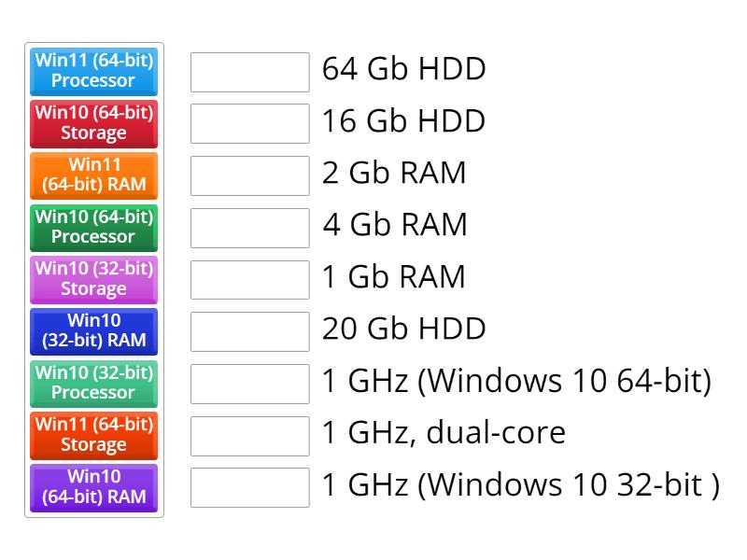Choose the blue Win10 (32-bit) RAM tile
The image size is (747, 560).
tap(93, 331)
